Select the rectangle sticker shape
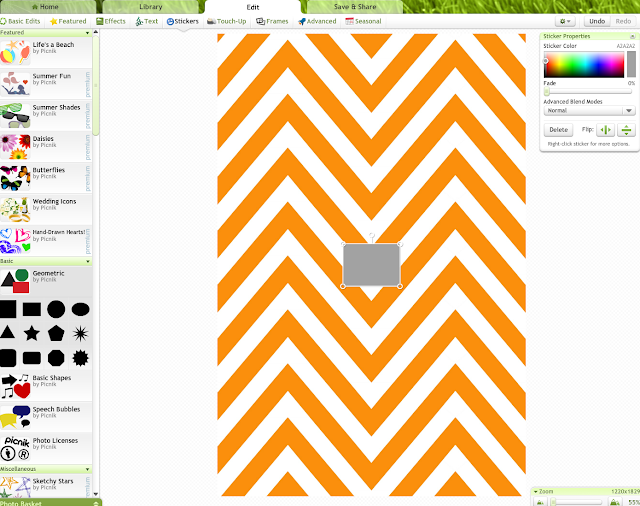This screenshot has width=640, height=506. pos(31,309)
